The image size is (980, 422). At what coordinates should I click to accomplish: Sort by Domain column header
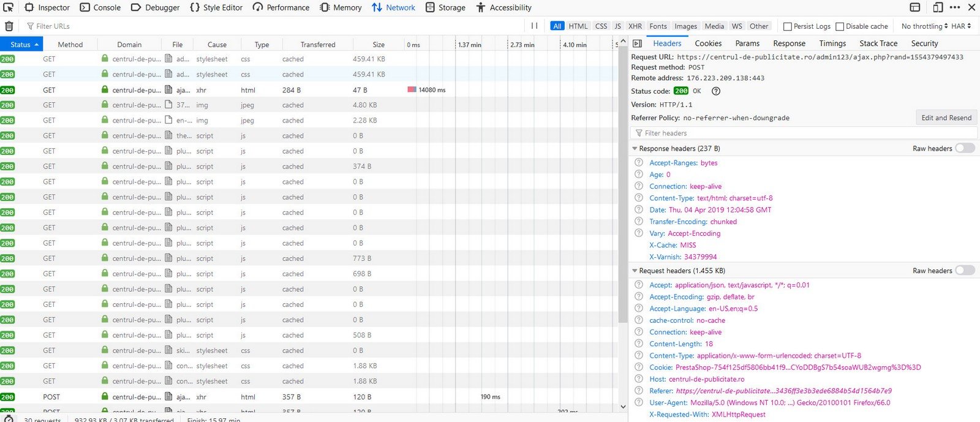tap(129, 44)
